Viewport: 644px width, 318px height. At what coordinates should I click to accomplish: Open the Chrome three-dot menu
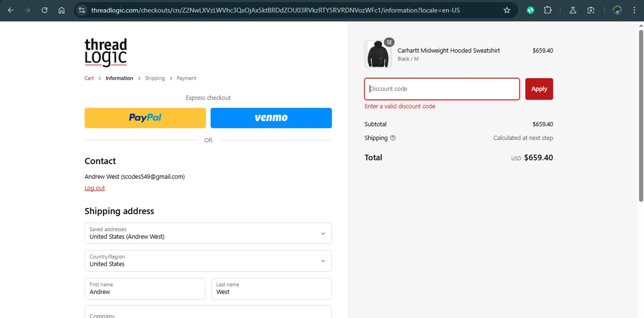coord(634,10)
